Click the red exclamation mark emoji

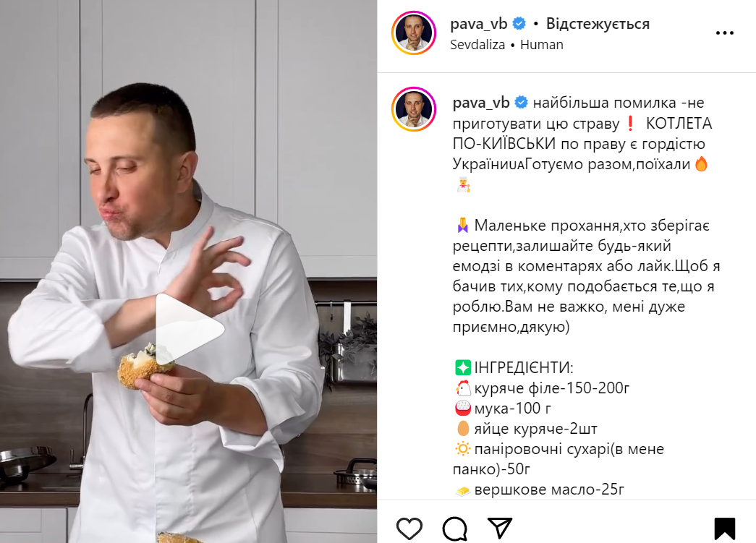coord(629,124)
